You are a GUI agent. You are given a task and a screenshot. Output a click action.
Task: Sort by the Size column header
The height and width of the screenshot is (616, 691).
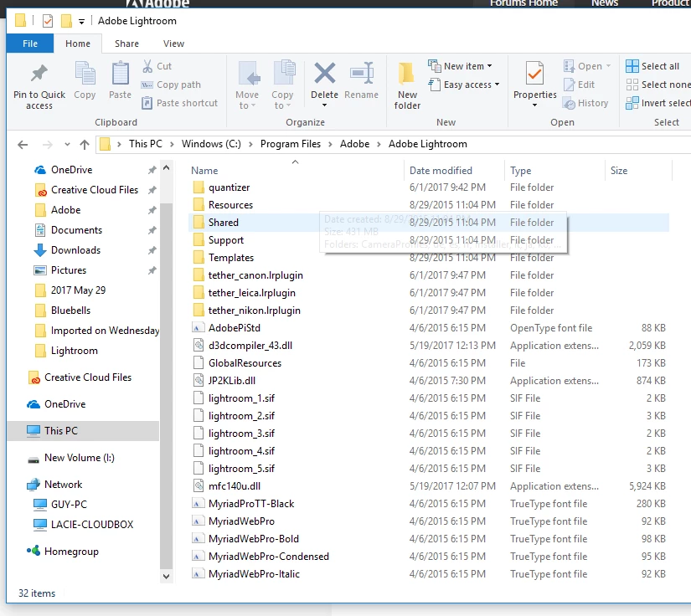click(x=619, y=171)
